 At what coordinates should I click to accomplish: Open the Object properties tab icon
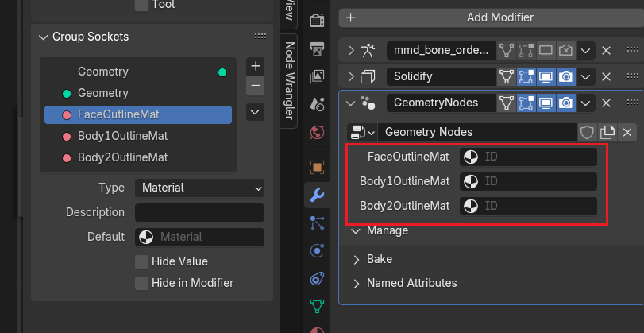(x=317, y=168)
